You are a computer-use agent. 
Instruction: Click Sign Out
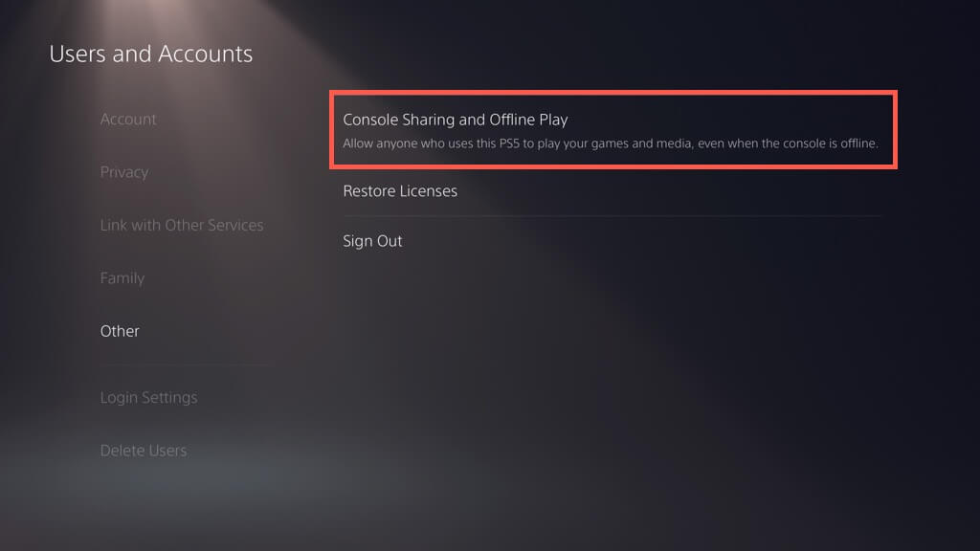click(372, 241)
